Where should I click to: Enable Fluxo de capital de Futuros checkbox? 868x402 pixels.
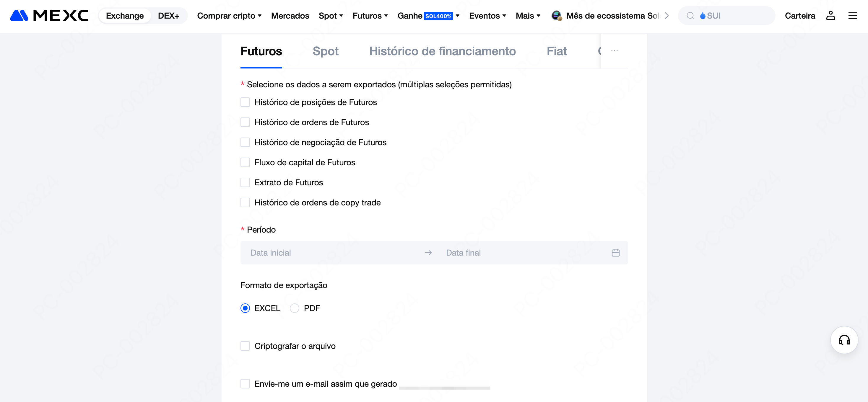click(245, 162)
